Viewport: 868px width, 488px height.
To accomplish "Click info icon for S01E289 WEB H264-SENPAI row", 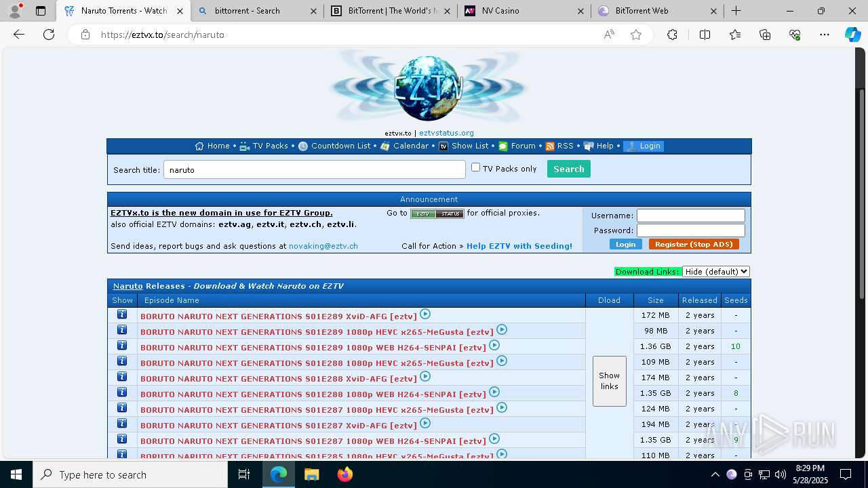I will tap(122, 346).
